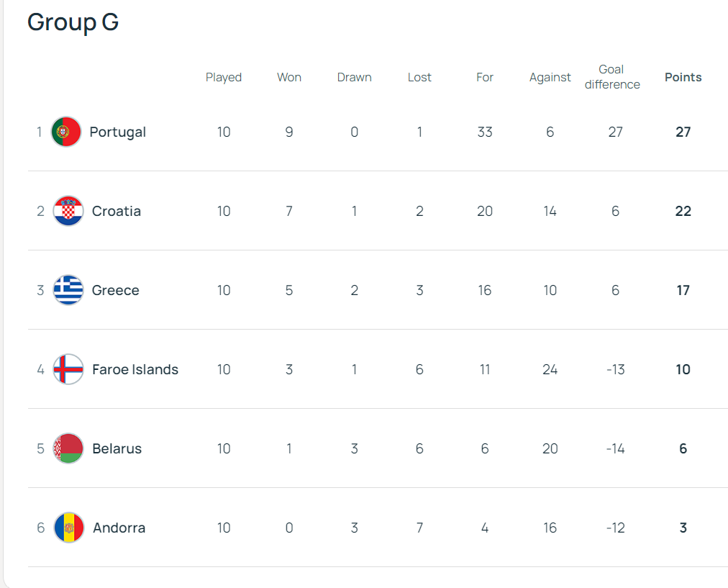Select the Andorra team name
Screen dimensions: 728x588
(119, 528)
